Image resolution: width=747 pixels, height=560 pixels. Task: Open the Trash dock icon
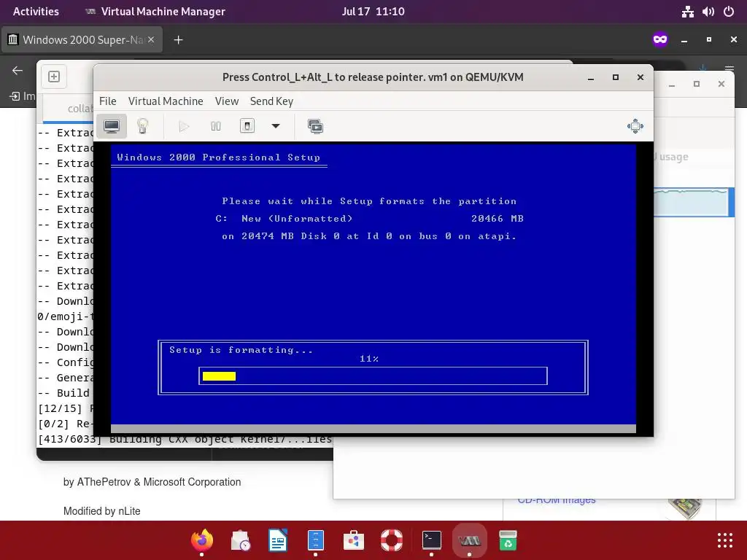pos(508,540)
